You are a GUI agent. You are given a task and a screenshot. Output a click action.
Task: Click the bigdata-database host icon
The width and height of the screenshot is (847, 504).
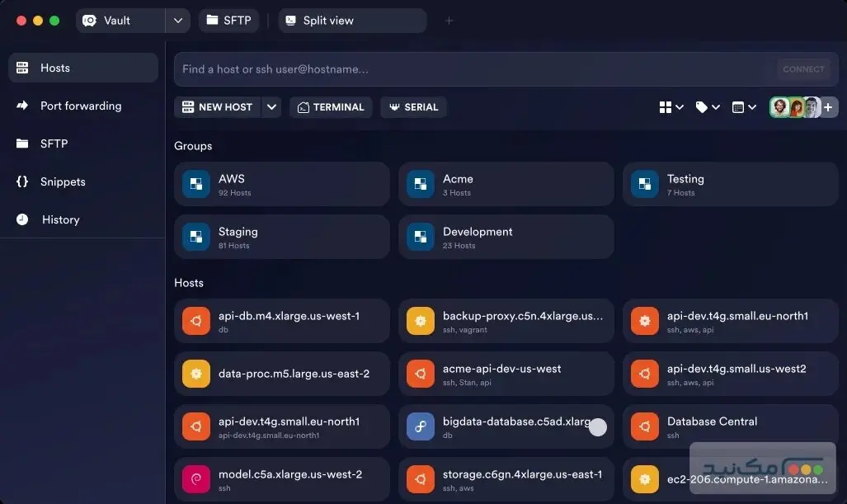421,426
